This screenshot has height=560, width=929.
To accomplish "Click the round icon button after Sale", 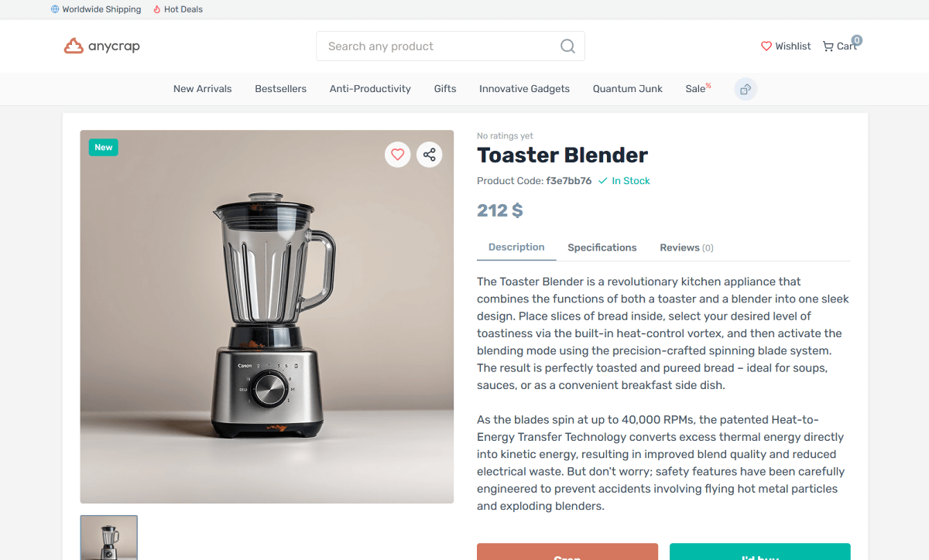I will click(746, 89).
